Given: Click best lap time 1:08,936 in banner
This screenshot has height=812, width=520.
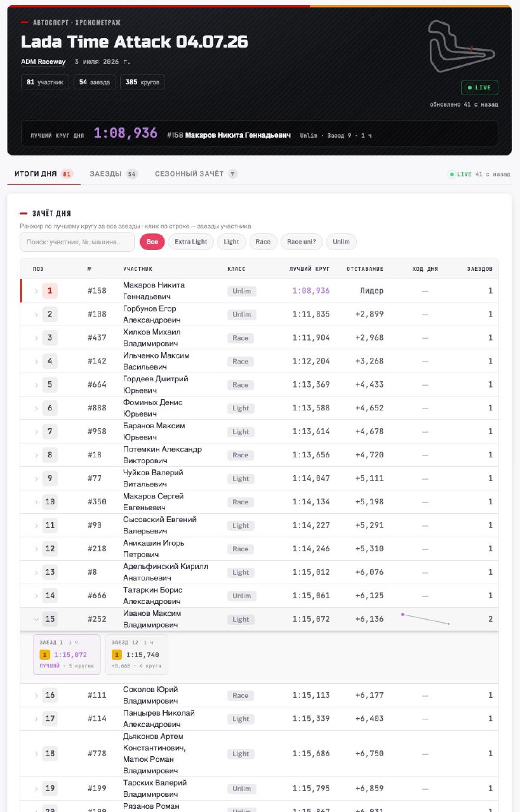Looking at the screenshot, I should click(x=126, y=133).
